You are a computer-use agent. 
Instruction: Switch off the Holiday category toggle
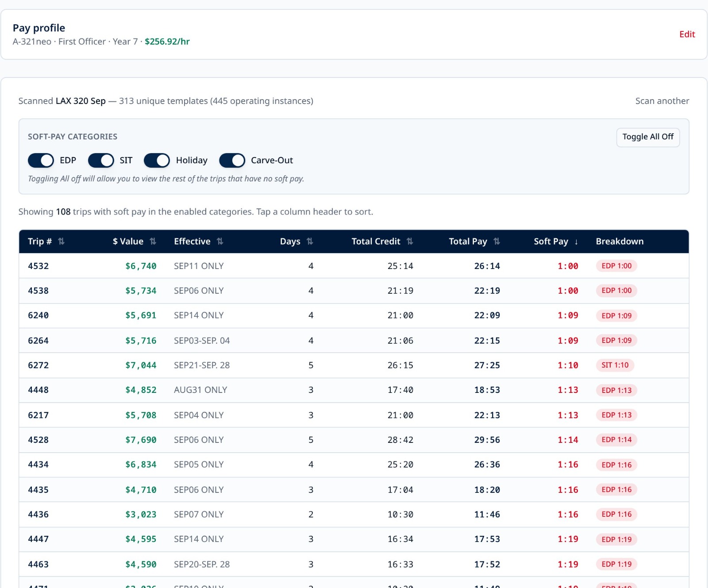click(157, 160)
